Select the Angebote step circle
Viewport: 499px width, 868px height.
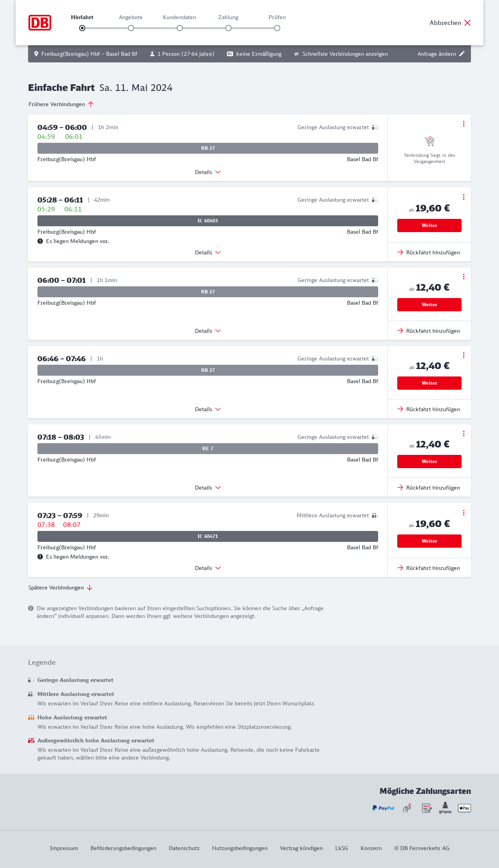pyautogui.click(x=131, y=28)
